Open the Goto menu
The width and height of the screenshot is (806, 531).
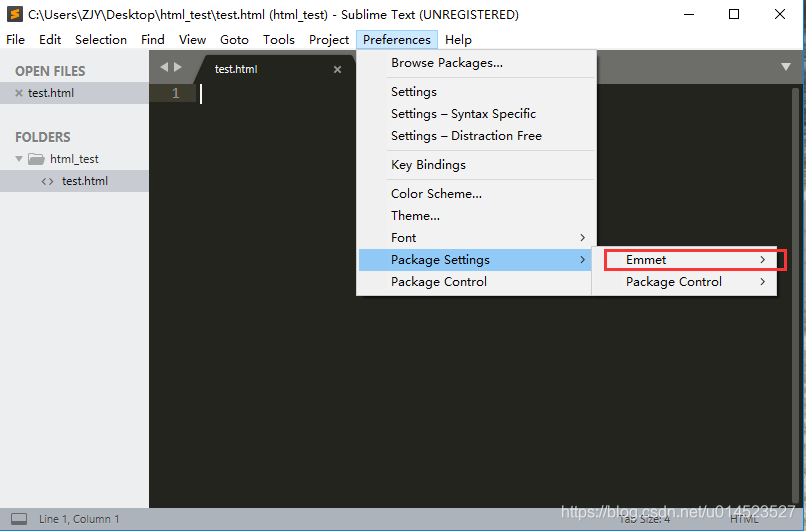pos(234,40)
